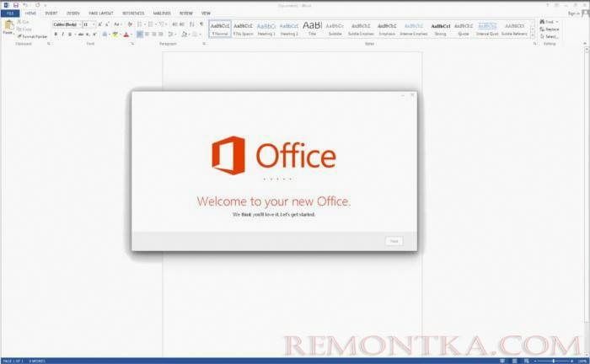Switch to REVIEW ribbon tab
Screen dimensions: 590x364
click(186, 13)
